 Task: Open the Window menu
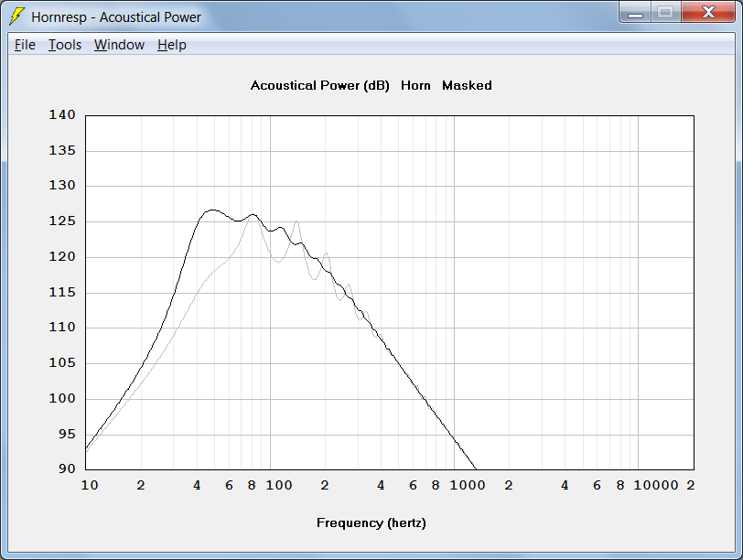[119, 45]
